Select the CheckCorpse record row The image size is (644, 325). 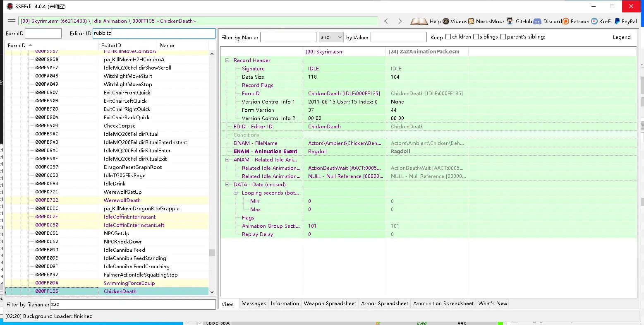(x=107, y=125)
